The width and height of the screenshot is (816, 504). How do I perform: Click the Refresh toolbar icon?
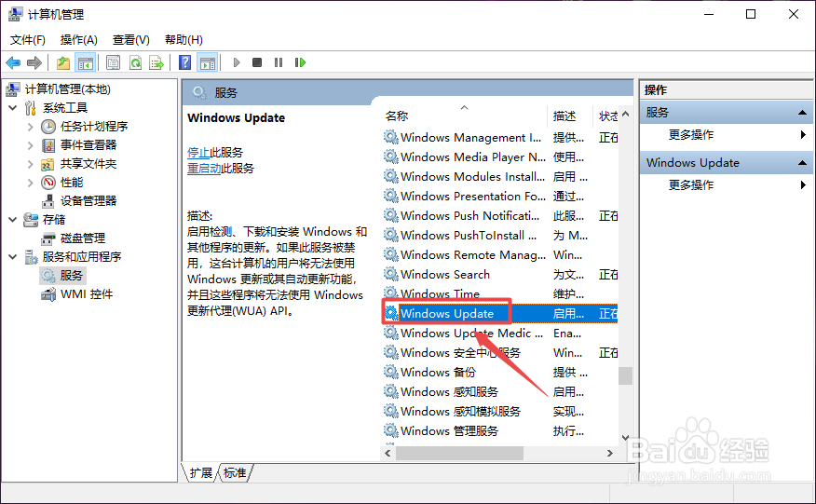click(135, 63)
